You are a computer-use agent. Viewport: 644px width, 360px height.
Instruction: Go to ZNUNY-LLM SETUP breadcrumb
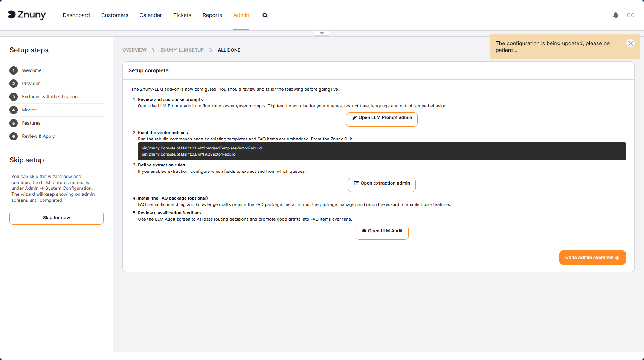(182, 50)
